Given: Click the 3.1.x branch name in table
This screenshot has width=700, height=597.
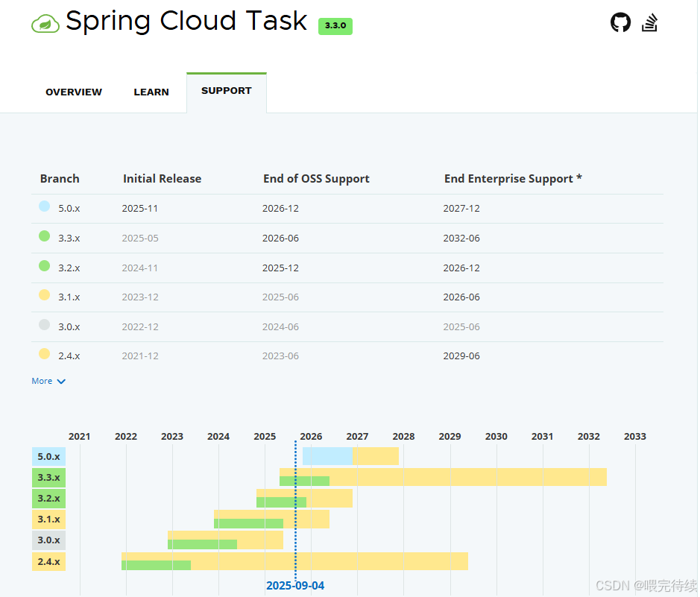Looking at the screenshot, I should pos(69,297).
